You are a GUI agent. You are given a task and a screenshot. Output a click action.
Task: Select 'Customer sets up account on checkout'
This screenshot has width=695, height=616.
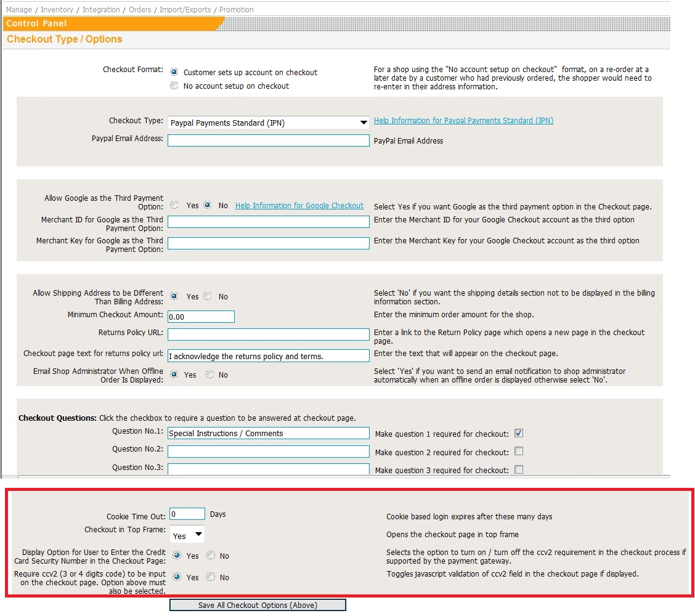tap(174, 72)
